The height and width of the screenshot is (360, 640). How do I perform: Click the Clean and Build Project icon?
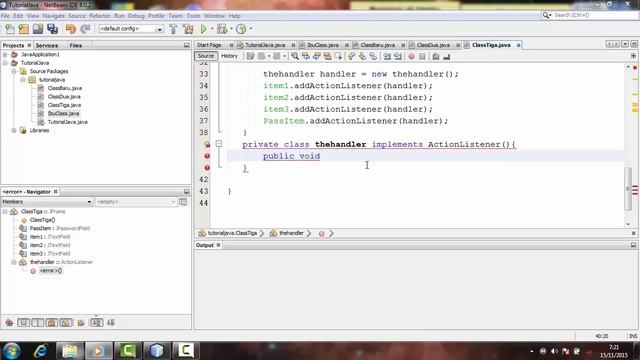pos(188,29)
